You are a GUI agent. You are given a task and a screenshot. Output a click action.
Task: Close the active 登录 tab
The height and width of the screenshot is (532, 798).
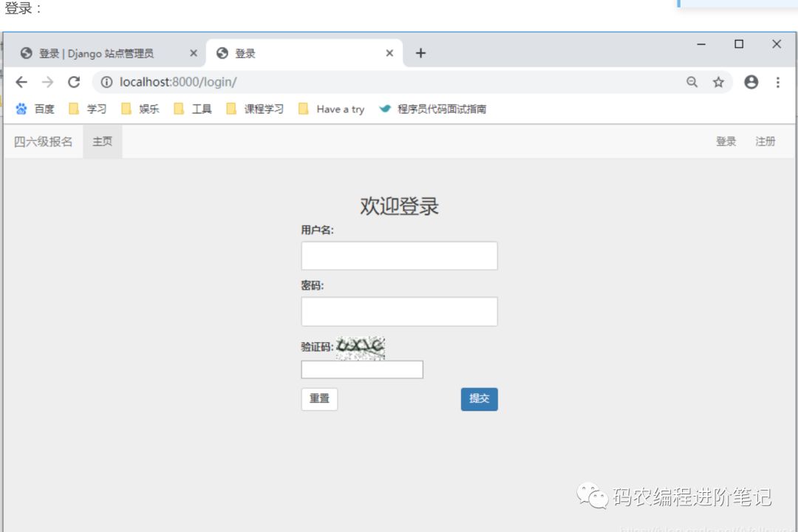point(389,53)
